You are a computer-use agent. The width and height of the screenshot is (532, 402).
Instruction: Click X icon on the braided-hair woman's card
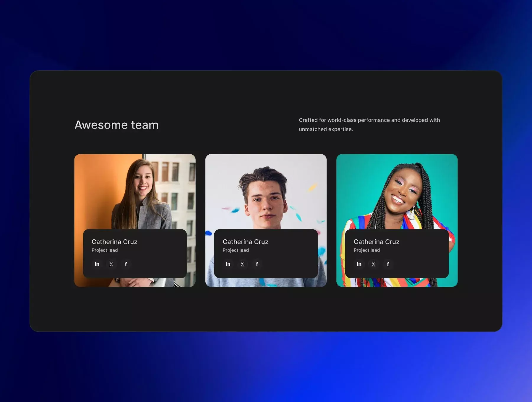click(x=374, y=264)
